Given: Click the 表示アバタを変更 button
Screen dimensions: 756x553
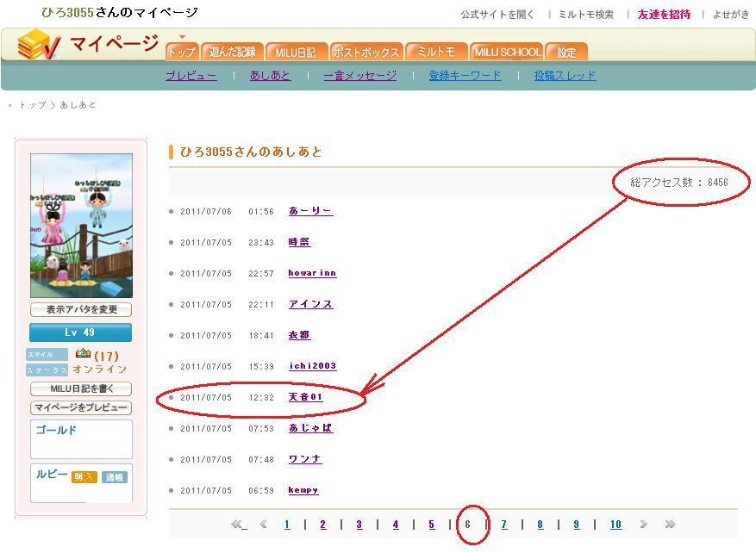Looking at the screenshot, I should tap(81, 309).
